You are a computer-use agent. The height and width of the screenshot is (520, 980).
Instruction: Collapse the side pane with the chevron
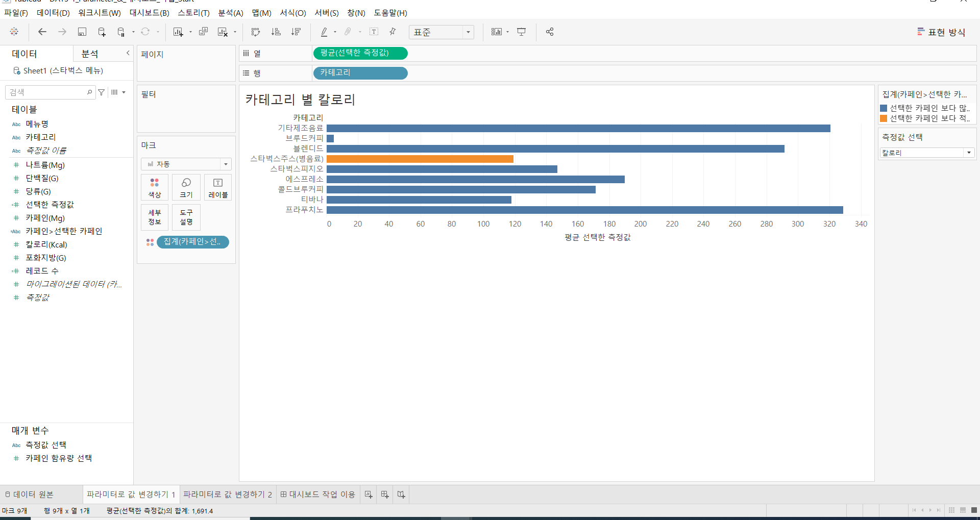click(128, 53)
